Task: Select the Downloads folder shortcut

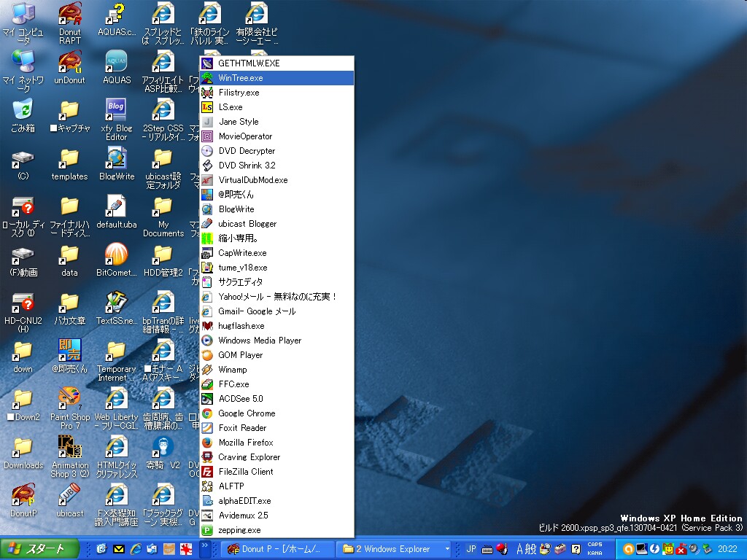Action: click(23, 452)
